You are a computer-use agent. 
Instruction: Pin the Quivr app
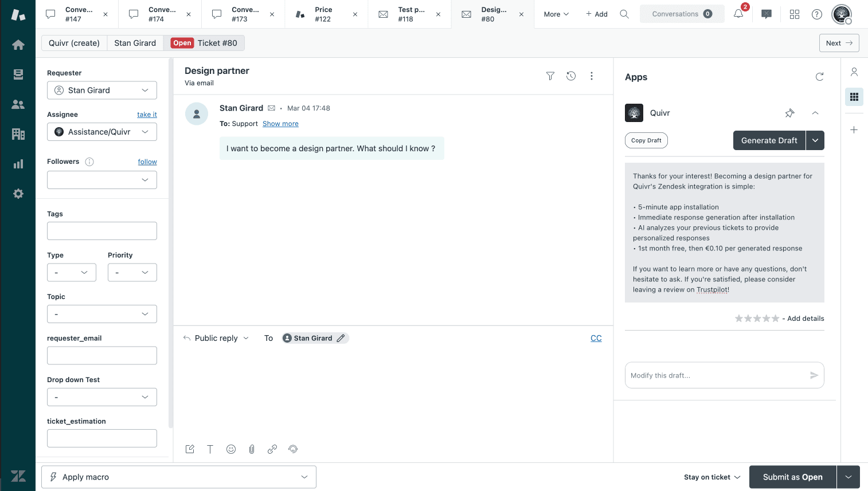coord(790,113)
